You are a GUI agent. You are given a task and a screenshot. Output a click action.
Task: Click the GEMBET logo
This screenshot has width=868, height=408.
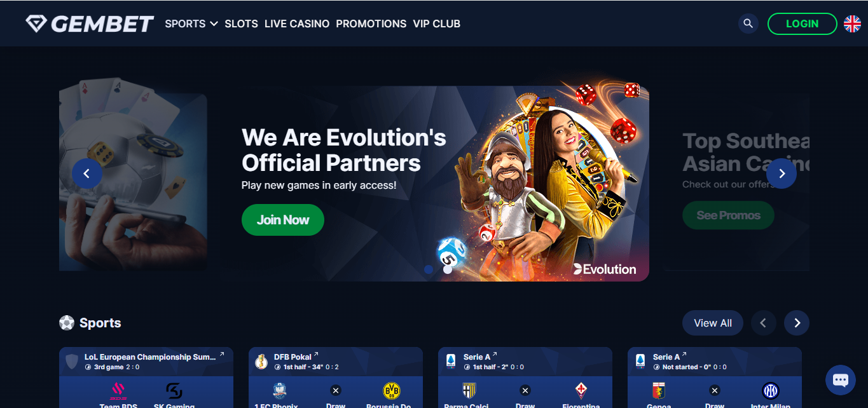[x=90, y=24]
